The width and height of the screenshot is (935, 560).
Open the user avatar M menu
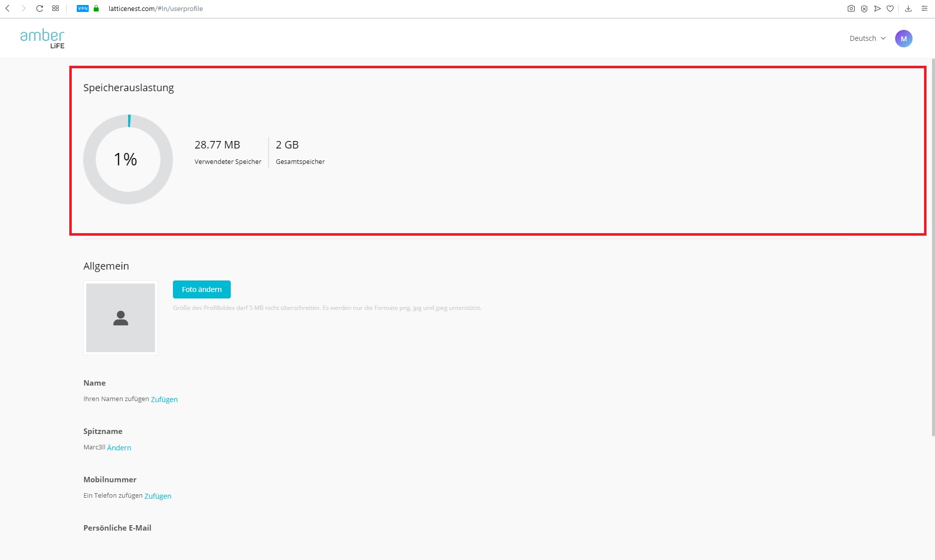click(x=904, y=38)
